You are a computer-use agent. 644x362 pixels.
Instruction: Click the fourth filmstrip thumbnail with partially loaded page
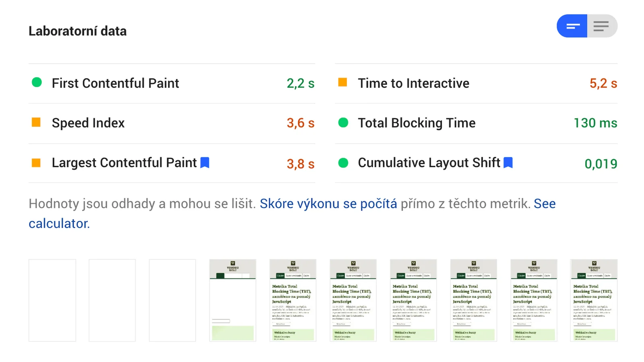233,300
